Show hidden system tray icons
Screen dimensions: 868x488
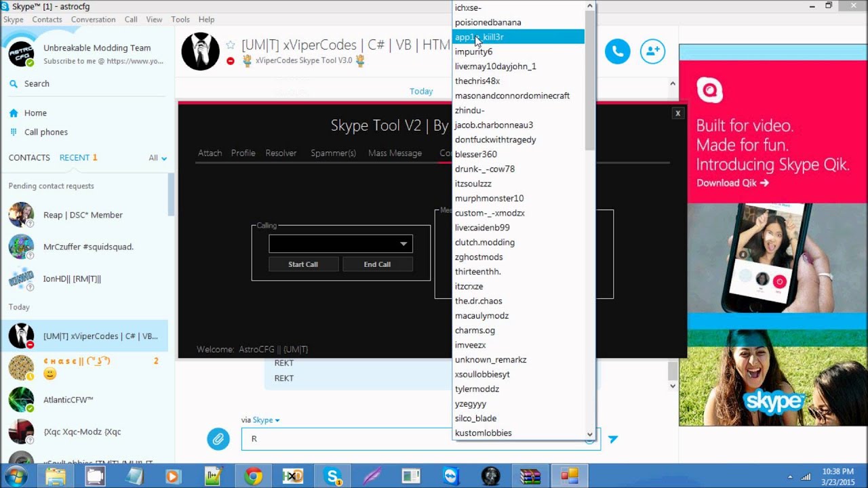click(x=790, y=476)
